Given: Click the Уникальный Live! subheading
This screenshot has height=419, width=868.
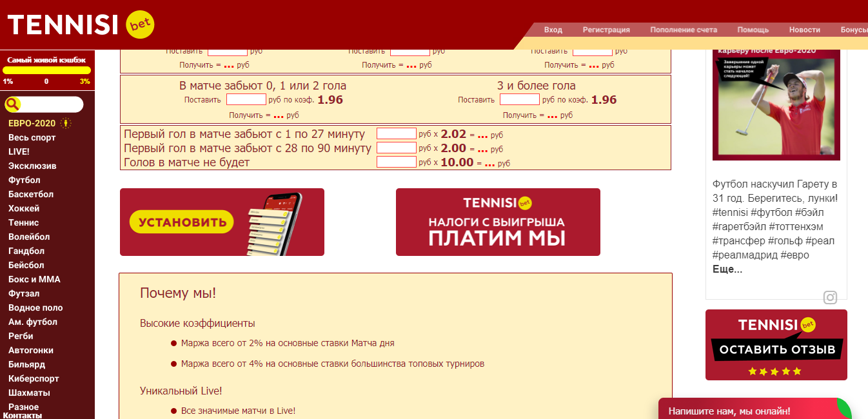Looking at the screenshot, I should [x=181, y=391].
